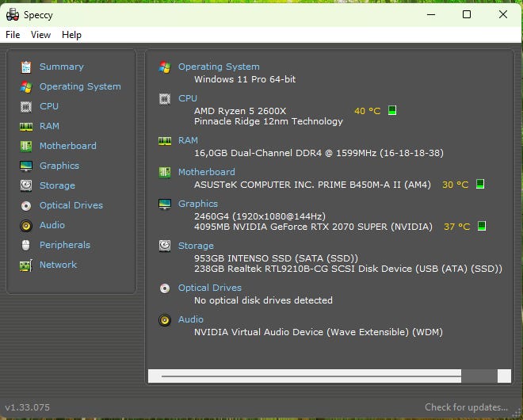Viewport: 523px width, 420px height.
Task: Select the Optical Drives disc icon in sidebar
Action: tap(26, 205)
